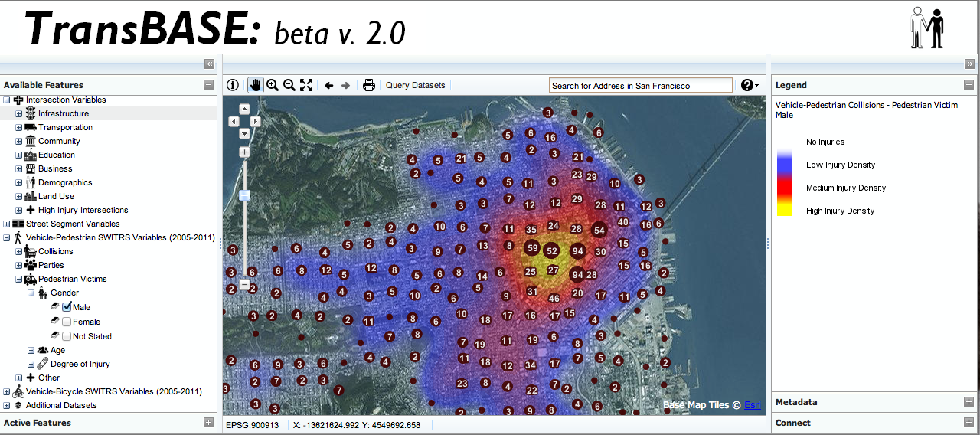Screen dimensions: 980x435
Task: Expand the Active Features panel
Action: point(209,422)
